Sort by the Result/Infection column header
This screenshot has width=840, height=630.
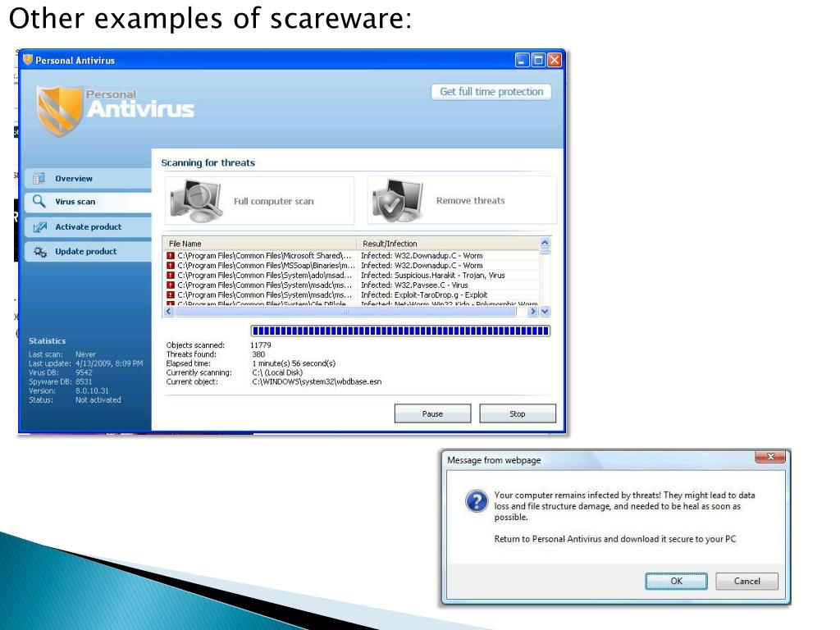pos(448,243)
